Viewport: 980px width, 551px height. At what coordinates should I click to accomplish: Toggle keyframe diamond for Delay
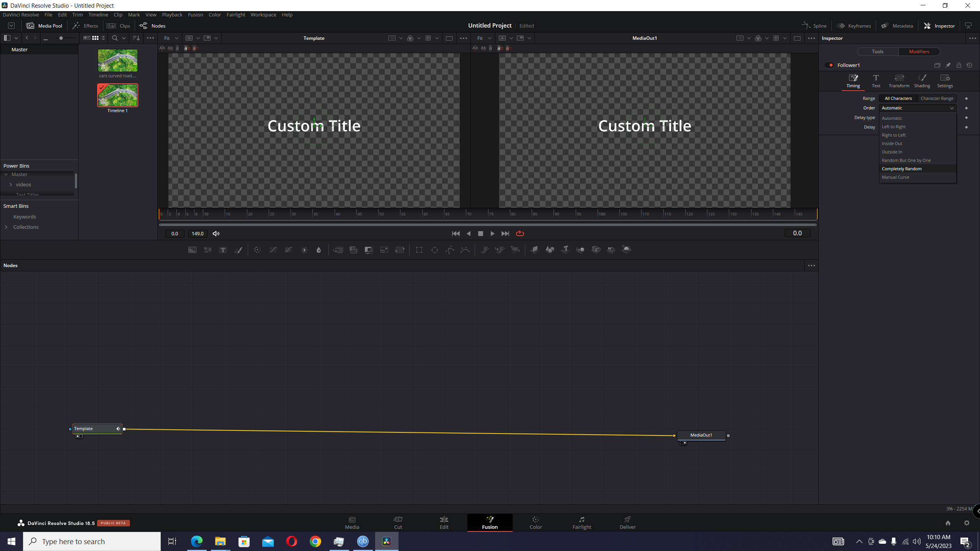coord(966,127)
